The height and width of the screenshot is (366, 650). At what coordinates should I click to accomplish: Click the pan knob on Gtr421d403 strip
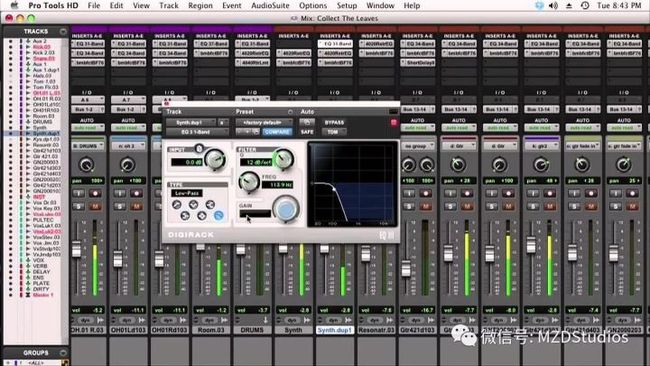tap(582, 165)
